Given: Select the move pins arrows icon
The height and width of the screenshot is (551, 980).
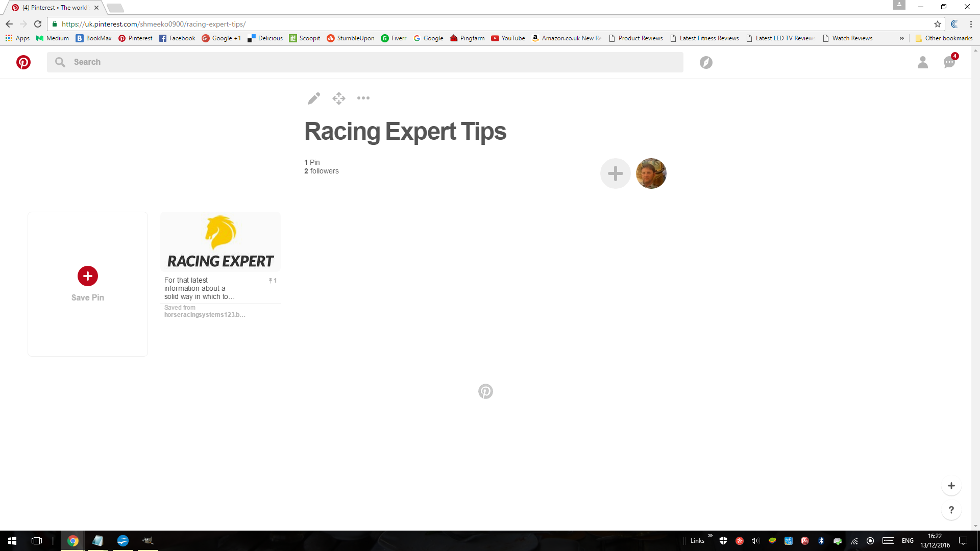Looking at the screenshot, I should pyautogui.click(x=339, y=98).
